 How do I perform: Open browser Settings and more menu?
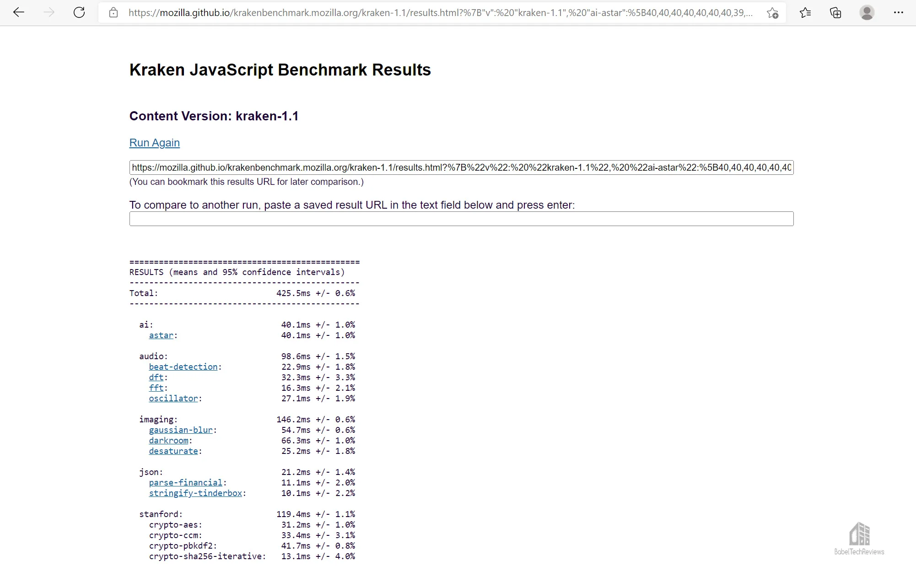point(898,13)
